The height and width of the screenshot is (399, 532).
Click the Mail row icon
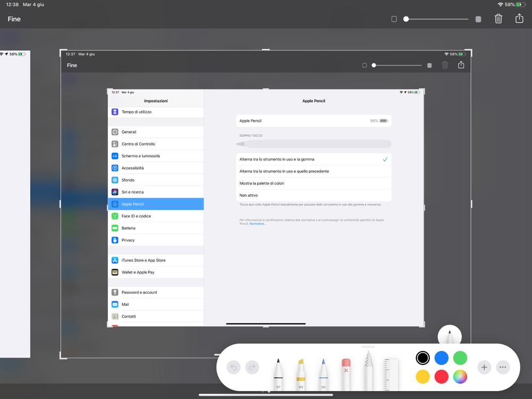pos(115,304)
